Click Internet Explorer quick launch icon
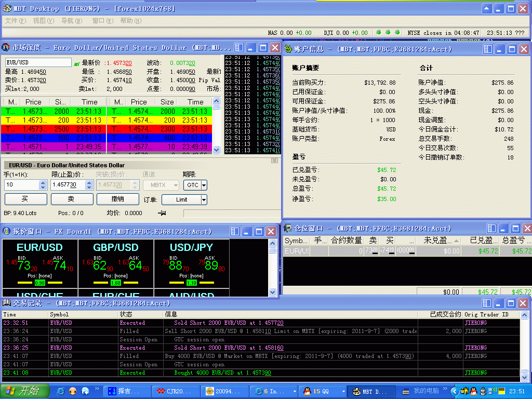The width and height of the screenshot is (532, 399). (x=61, y=391)
